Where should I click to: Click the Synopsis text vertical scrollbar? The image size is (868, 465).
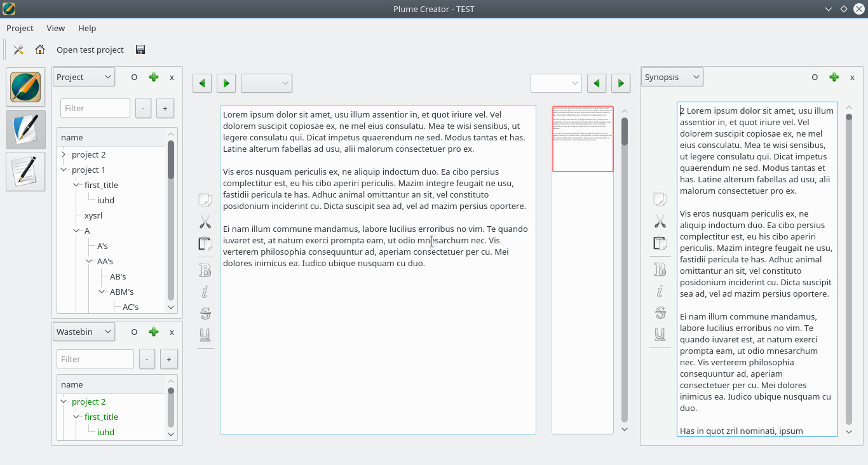[x=849, y=269]
